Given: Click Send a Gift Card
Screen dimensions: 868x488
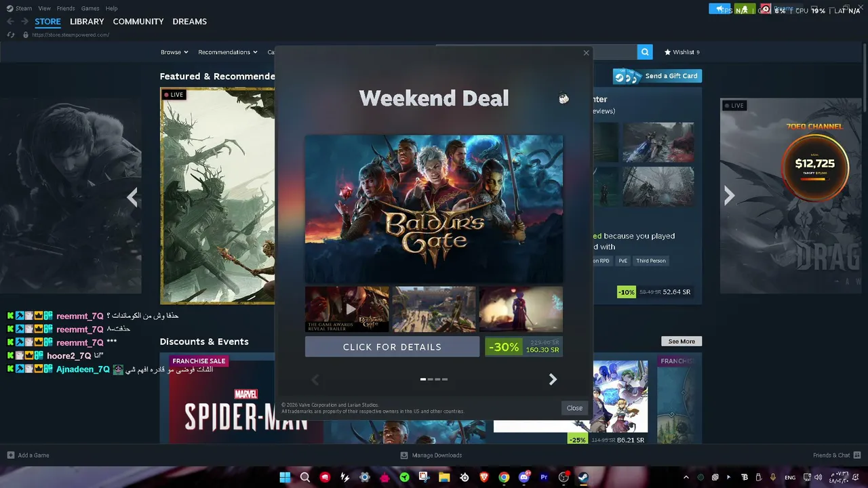Looking at the screenshot, I should click(x=657, y=76).
